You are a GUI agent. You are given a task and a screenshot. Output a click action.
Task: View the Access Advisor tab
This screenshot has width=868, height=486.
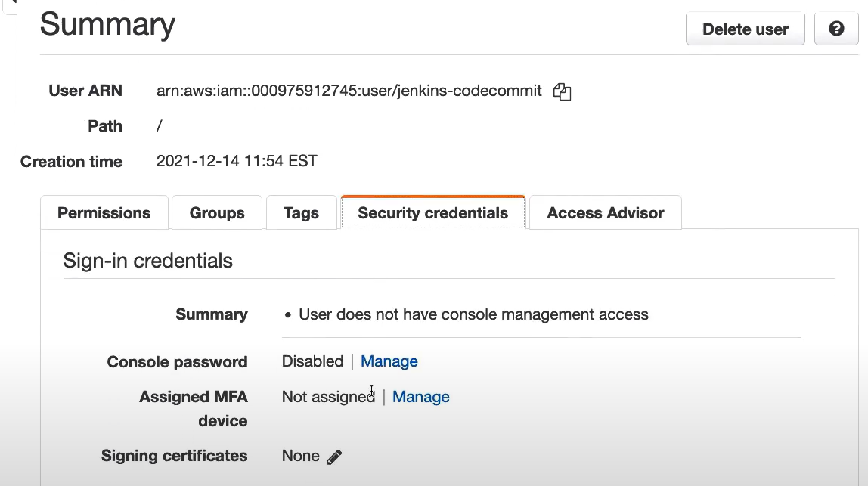click(605, 213)
